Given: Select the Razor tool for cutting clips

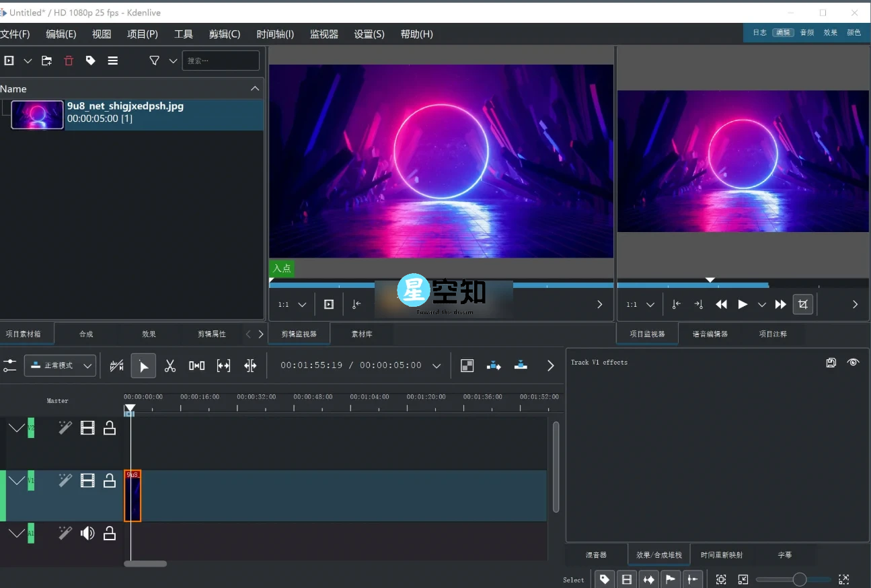Looking at the screenshot, I should click(x=170, y=365).
